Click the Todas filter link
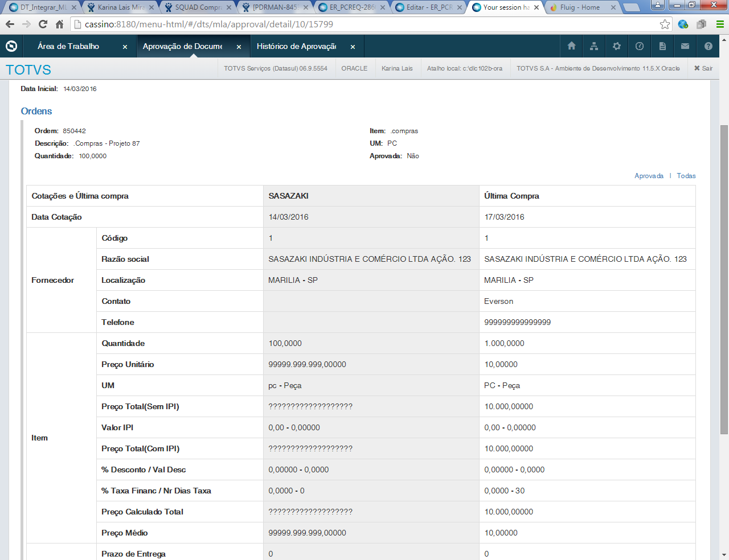The width and height of the screenshot is (729, 560). (686, 176)
